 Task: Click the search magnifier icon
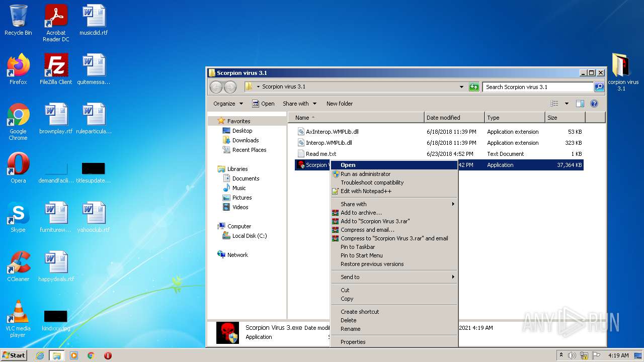[x=599, y=87]
